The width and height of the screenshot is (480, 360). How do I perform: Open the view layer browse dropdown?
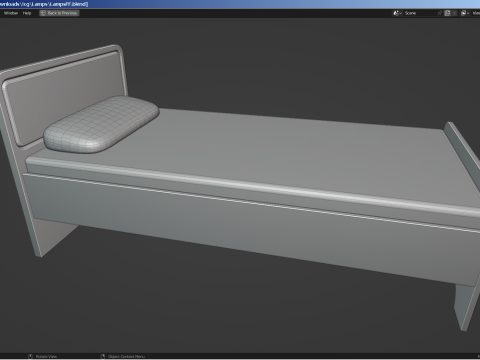click(464, 13)
